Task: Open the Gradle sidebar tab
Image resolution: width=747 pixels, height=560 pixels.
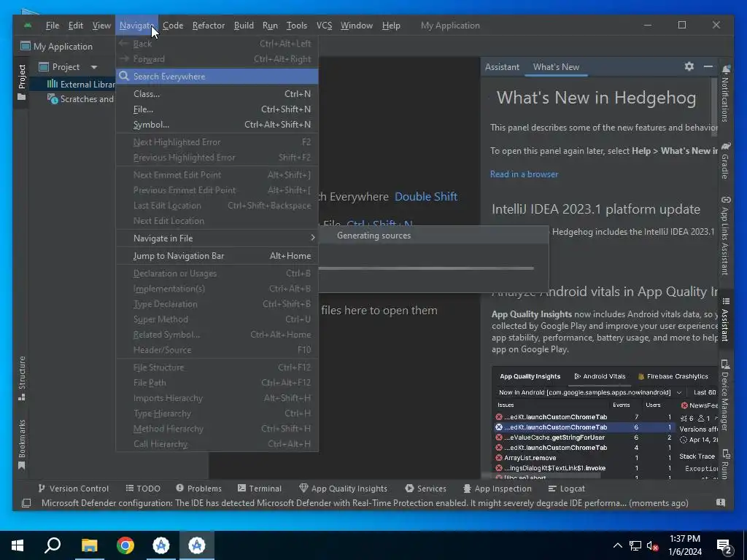Action: point(725,160)
